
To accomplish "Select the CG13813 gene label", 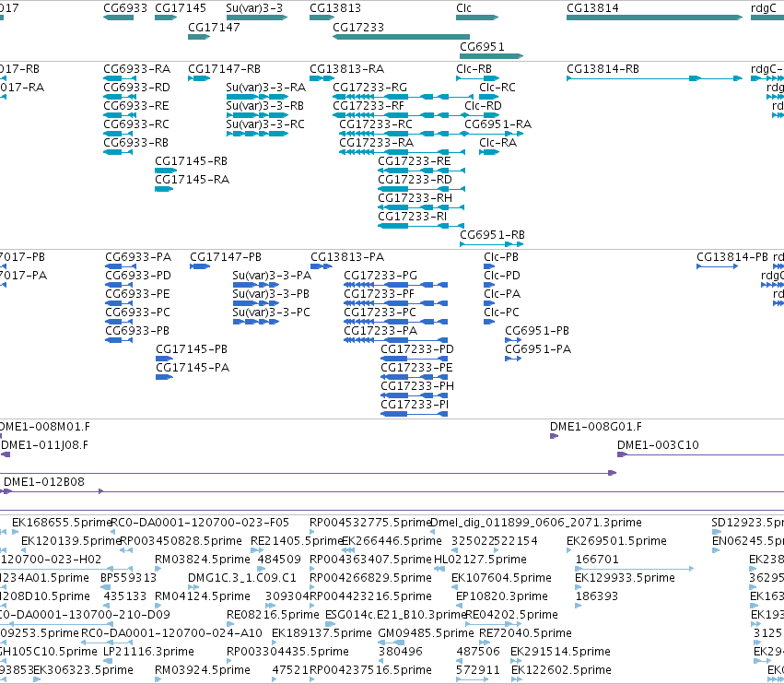I will (x=335, y=8).
